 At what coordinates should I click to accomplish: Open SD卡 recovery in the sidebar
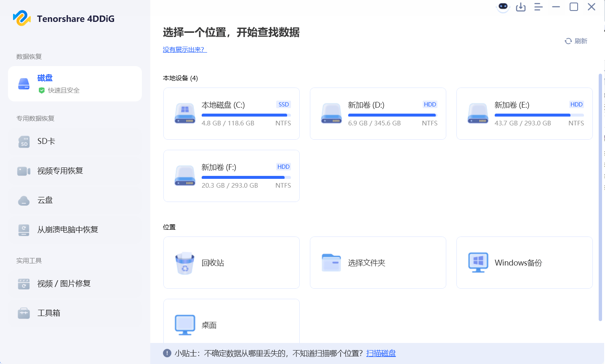coord(75,141)
